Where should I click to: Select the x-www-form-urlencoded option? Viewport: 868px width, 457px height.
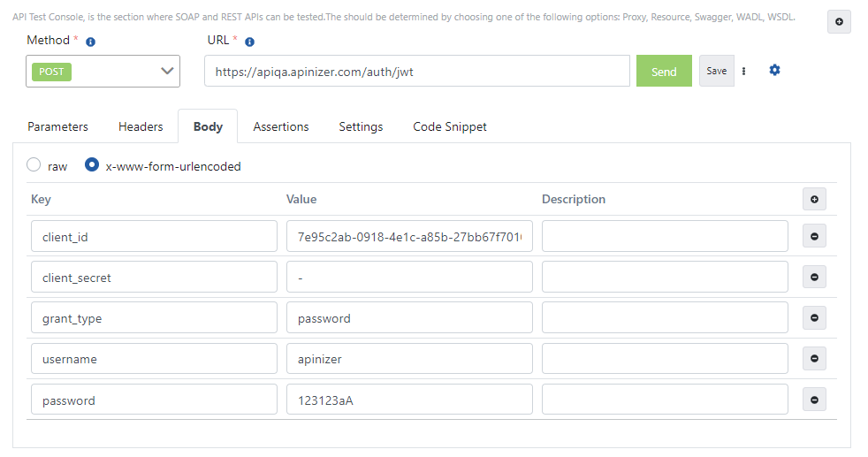click(x=91, y=165)
